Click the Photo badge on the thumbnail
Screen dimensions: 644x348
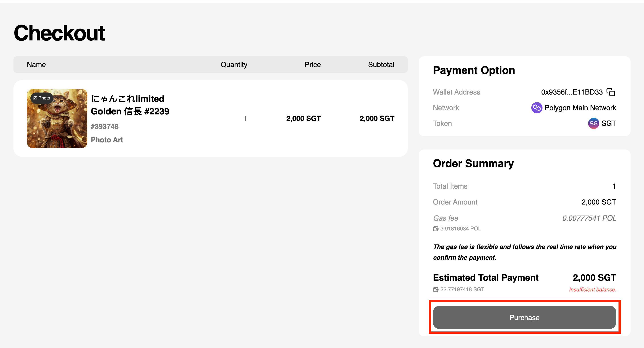[x=42, y=98]
